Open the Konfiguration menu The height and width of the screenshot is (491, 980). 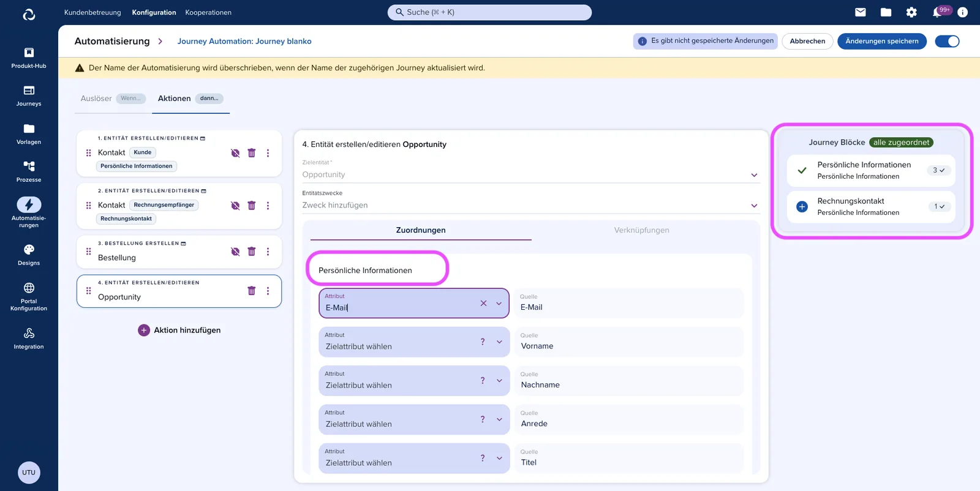154,12
